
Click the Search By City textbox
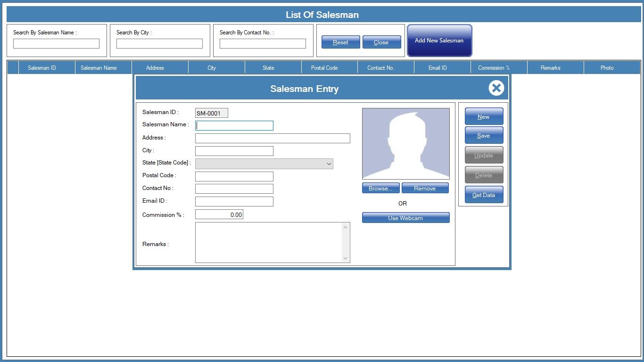pos(159,44)
